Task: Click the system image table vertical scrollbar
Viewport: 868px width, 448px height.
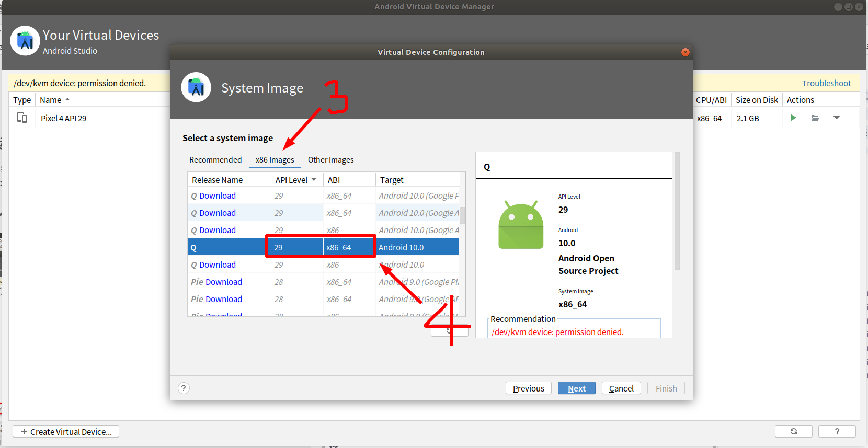Action: tap(462, 214)
